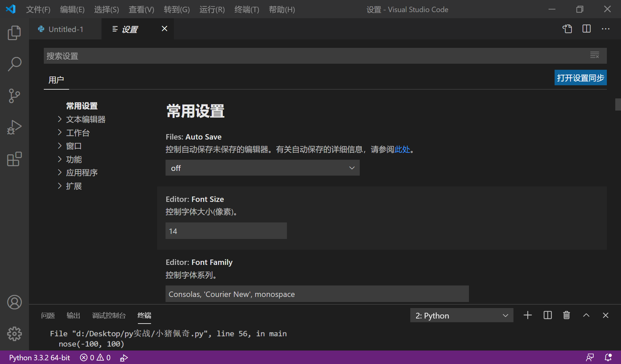Switch to the 问题 panel tab

48,315
